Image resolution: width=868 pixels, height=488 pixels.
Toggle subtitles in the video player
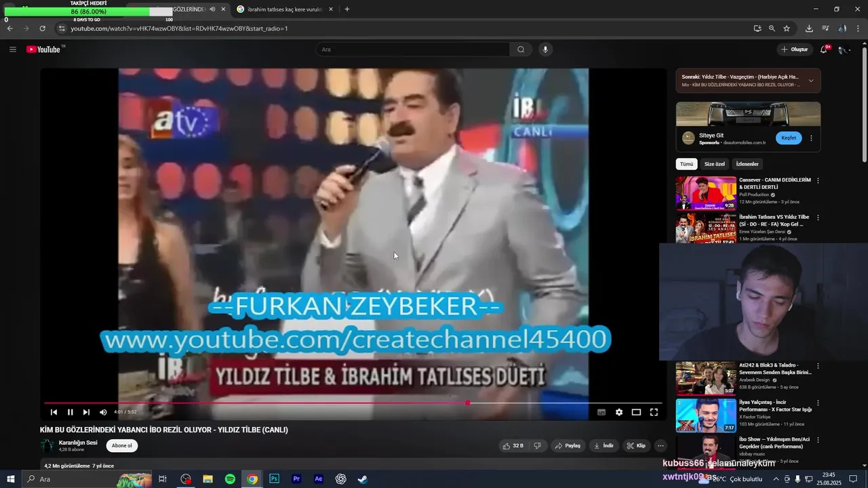coord(601,412)
